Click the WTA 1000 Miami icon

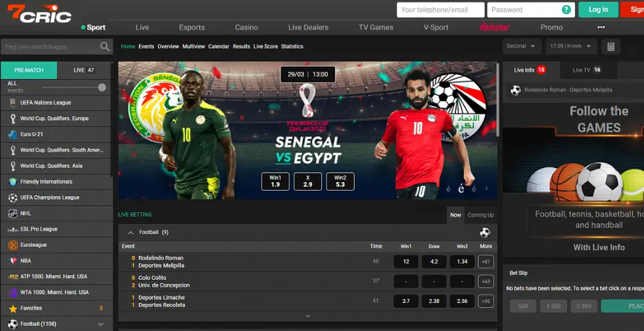click(13, 292)
